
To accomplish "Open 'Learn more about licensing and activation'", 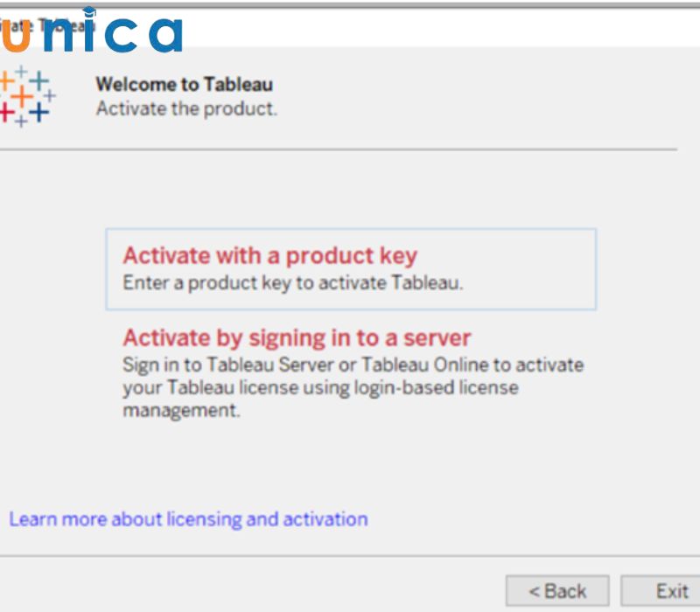I will point(188,519).
